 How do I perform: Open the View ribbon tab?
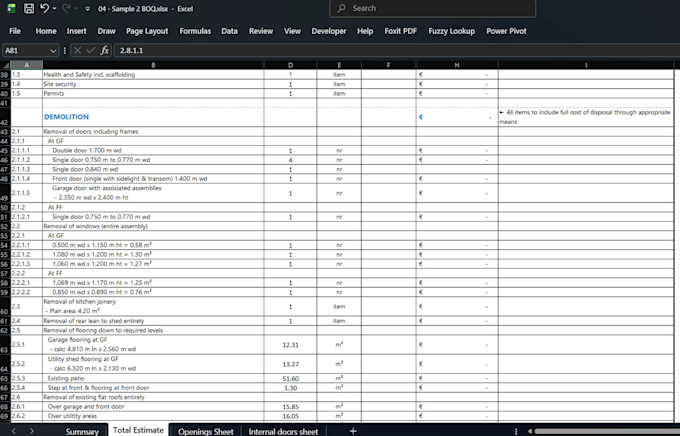[x=292, y=31]
